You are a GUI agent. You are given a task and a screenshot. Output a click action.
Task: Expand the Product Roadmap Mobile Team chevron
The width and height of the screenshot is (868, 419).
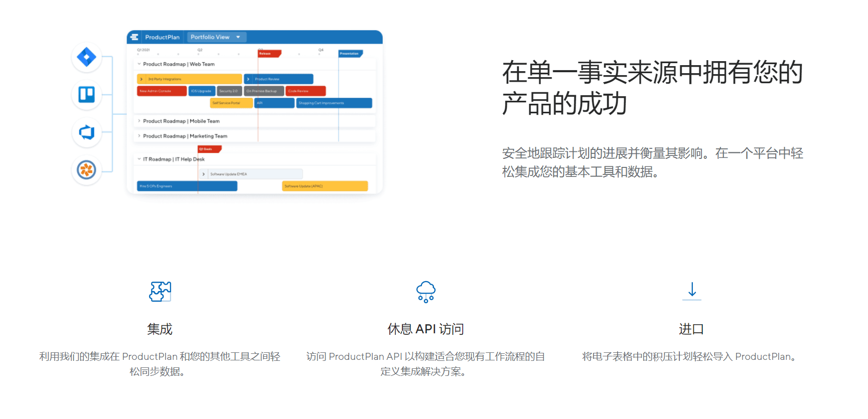point(139,121)
